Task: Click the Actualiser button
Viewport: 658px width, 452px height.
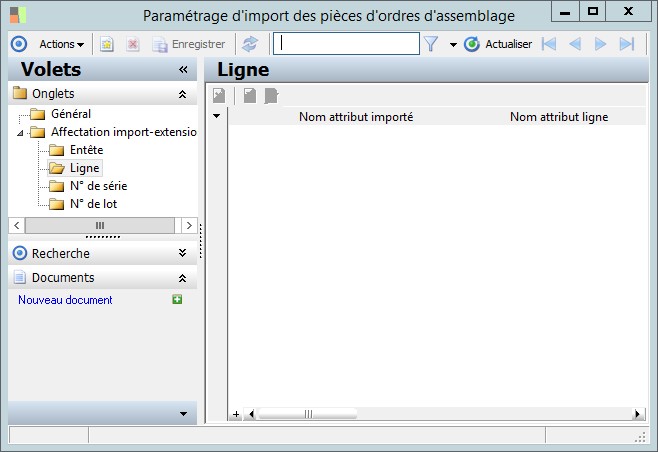Action: pos(498,44)
